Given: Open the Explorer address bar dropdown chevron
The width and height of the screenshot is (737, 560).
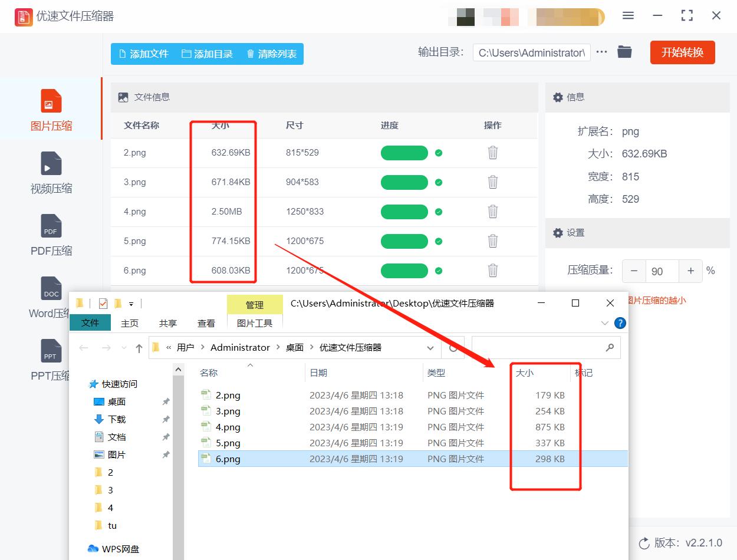Looking at the screenshot, I should 430,347.
